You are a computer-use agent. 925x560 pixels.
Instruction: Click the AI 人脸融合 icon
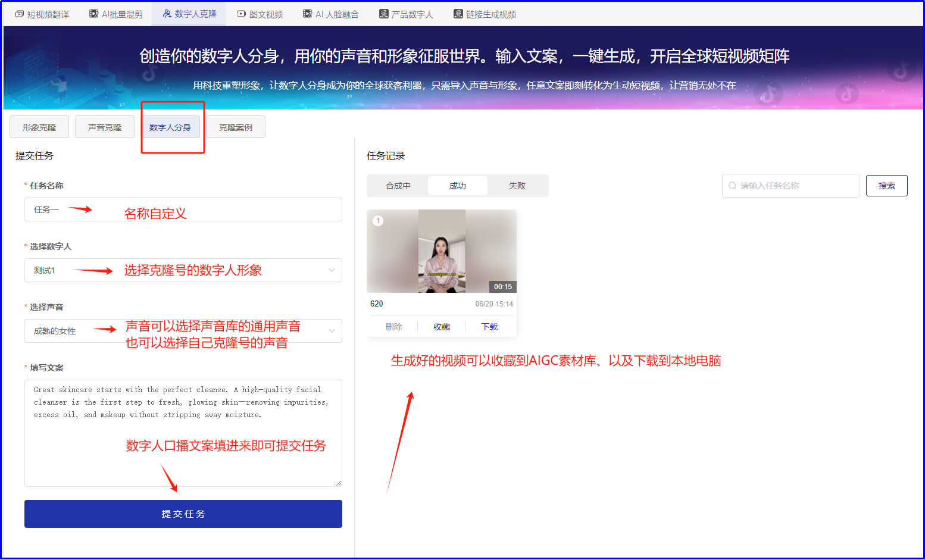point(308,13)
